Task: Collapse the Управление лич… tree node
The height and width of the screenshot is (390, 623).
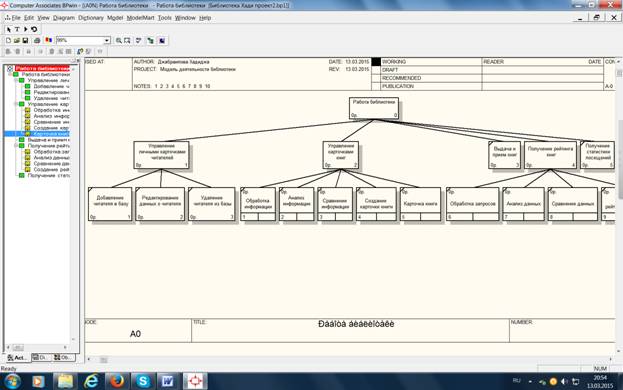Action: click(16, 80)
